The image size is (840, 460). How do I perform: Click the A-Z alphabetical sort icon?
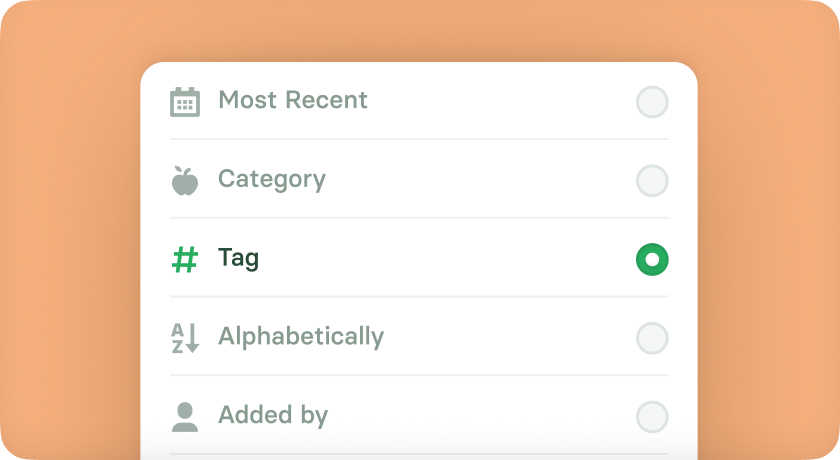tap(185, 338)
